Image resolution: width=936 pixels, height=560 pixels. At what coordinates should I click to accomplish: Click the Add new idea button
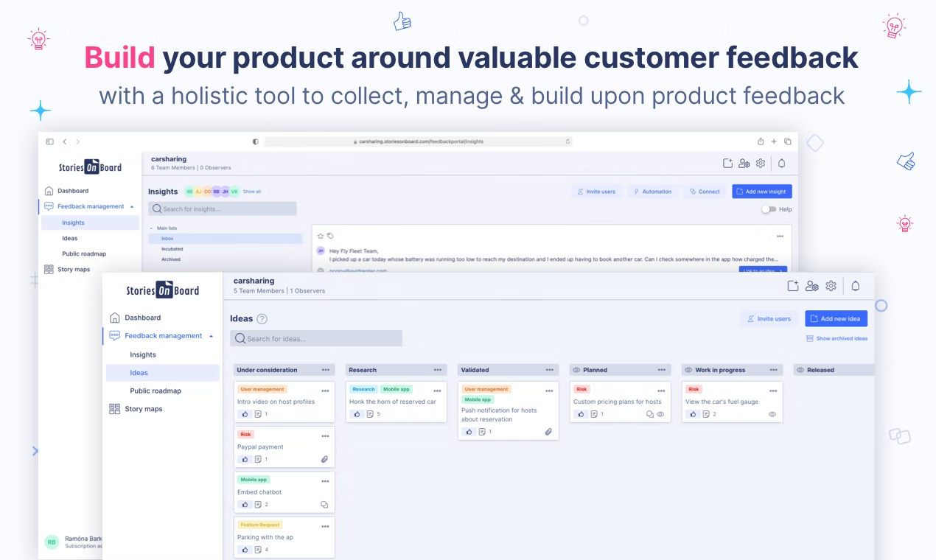point(836,319)
